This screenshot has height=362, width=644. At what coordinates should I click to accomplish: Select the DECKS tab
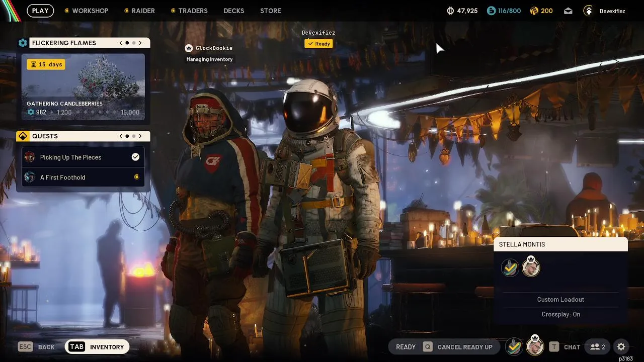234,11
